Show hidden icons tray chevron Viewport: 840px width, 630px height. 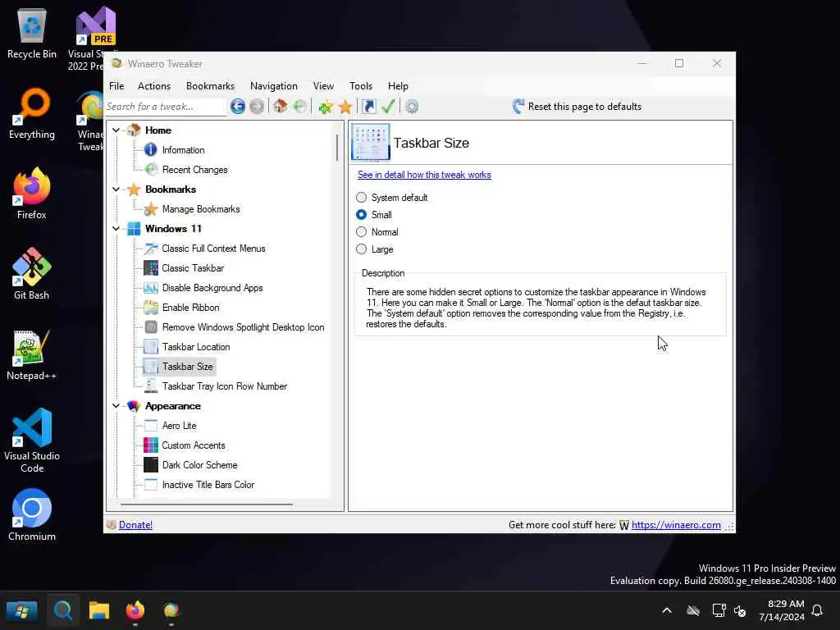point(667,610)
